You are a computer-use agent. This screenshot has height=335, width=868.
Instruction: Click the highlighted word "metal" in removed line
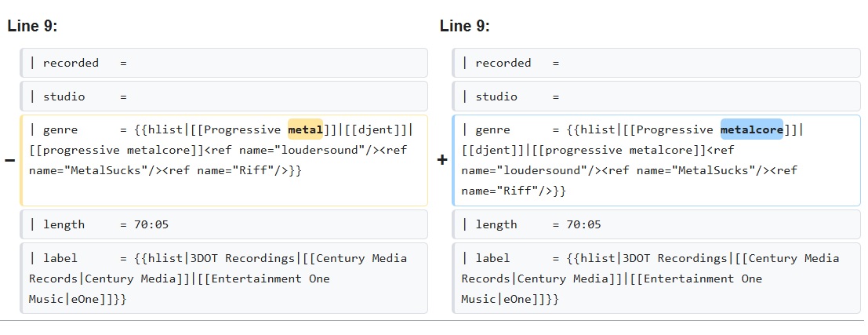[x=305, y=129]
